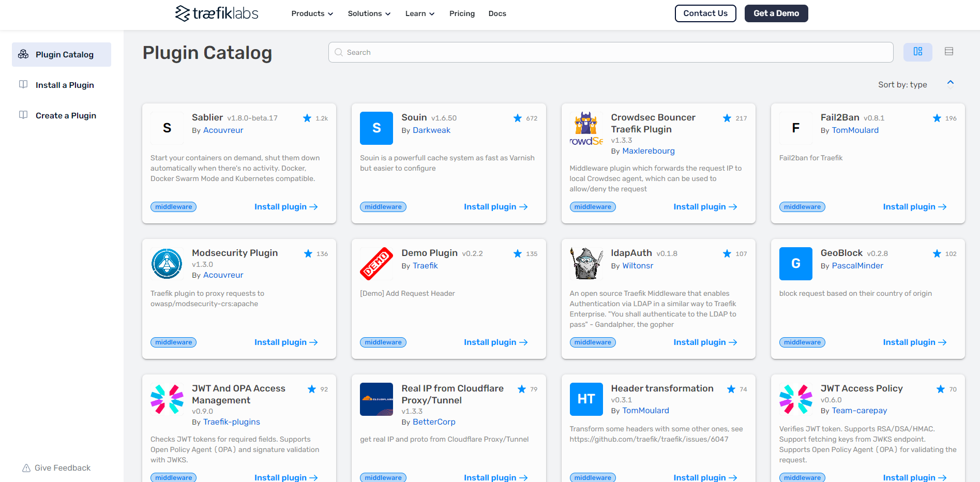The width and height of the screenshot is (980, 482).
Task: Click Install plugin for Crowdsec Bouncer
Action: (705, 207)
